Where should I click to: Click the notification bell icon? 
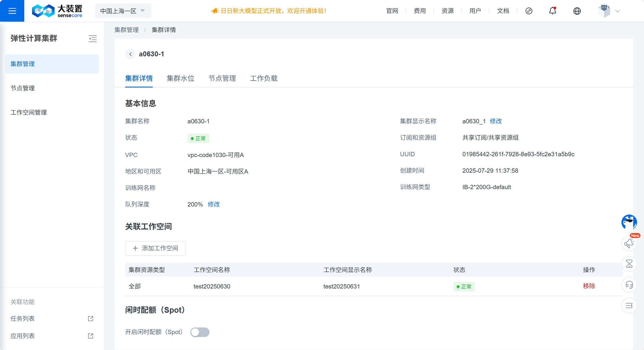[x=552, y=11]
